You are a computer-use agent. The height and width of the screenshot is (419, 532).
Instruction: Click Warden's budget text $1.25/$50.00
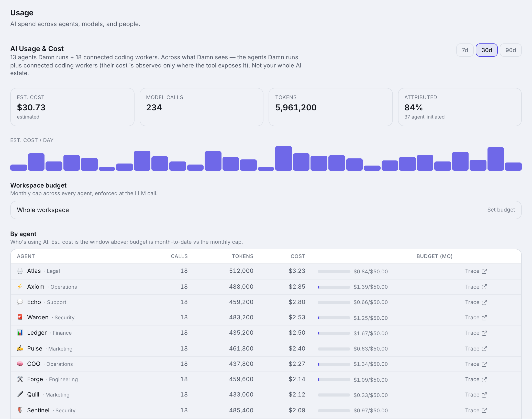[371, 318]
